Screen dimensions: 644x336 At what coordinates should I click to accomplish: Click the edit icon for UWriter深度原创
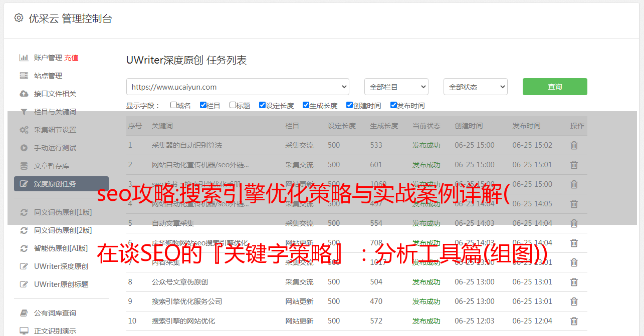click(x=24, y=266)
